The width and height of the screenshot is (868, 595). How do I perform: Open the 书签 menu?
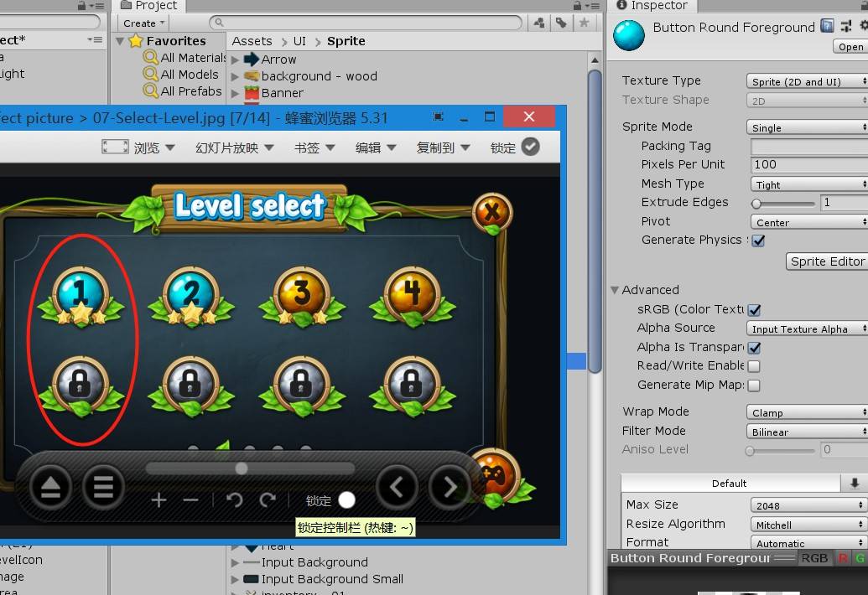(314, 147)
